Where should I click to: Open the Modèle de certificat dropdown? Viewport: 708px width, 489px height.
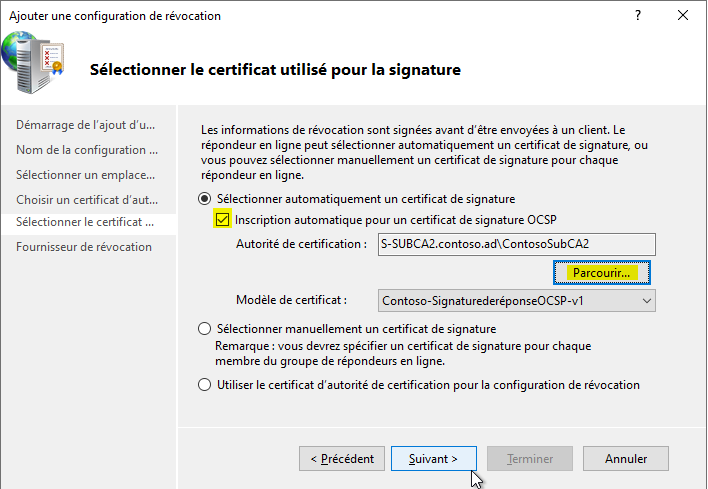point(517,301)
